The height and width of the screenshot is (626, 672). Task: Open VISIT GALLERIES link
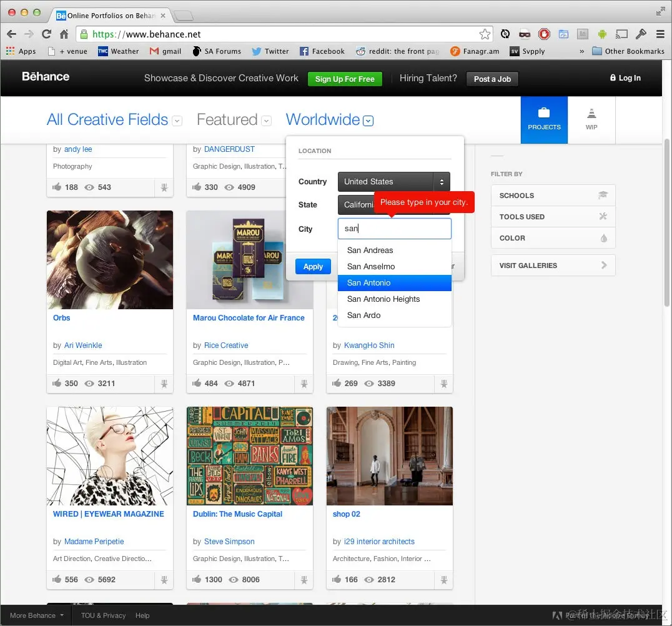(x=553, y=266)
